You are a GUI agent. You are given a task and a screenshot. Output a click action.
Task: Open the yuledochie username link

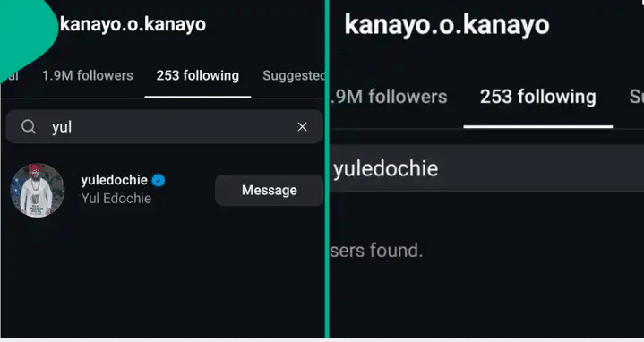114,180
